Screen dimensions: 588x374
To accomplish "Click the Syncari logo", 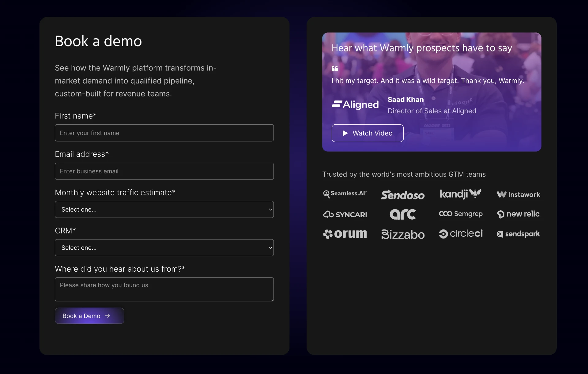I will (x=345, y=214).
